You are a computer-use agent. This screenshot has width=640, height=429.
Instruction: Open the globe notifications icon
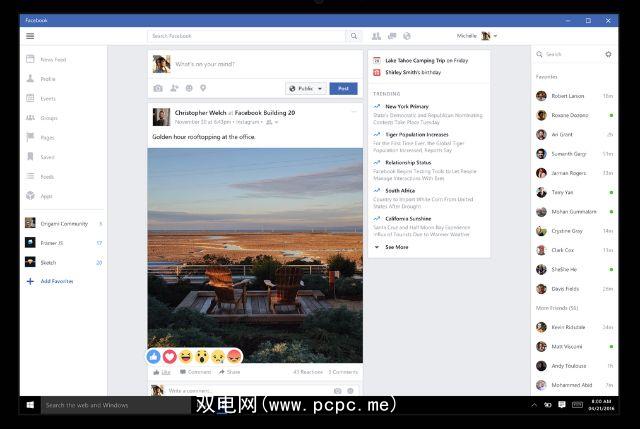point(407,36)
